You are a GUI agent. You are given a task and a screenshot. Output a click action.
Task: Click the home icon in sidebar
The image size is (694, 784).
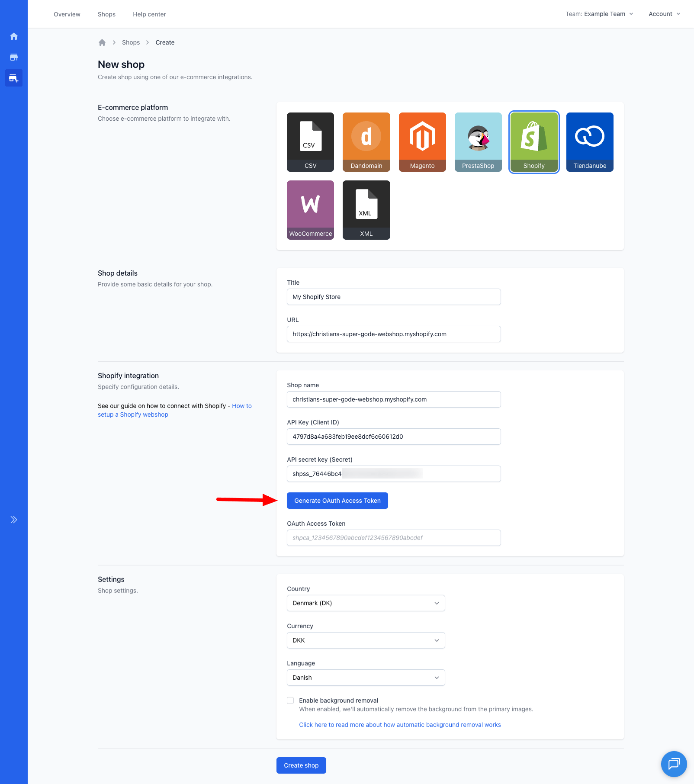tap(14, 36)
